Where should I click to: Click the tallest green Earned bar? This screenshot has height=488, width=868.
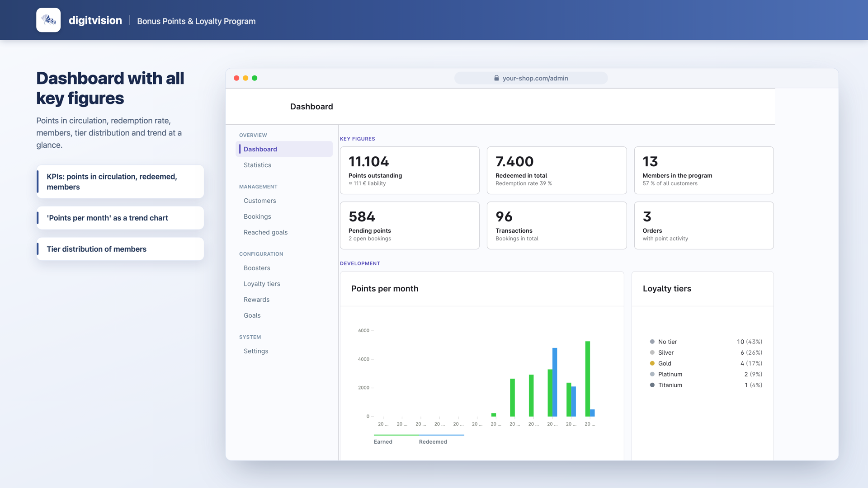587,379
